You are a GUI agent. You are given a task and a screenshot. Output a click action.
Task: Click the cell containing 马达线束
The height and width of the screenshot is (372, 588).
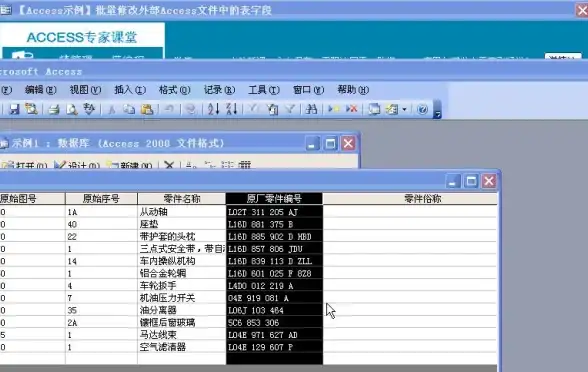pyautogui.click(x=182, y=335)
